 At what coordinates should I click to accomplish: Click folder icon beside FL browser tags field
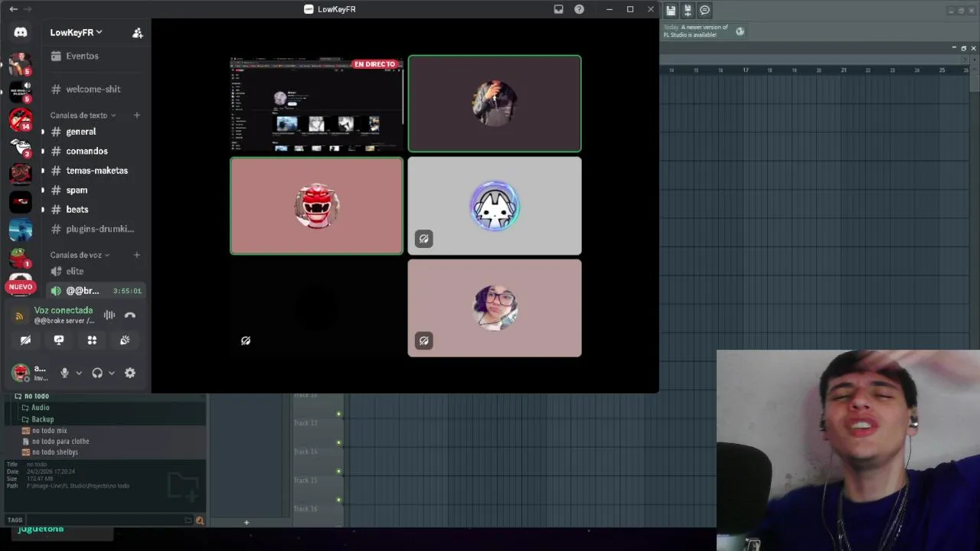pos(188,520)
